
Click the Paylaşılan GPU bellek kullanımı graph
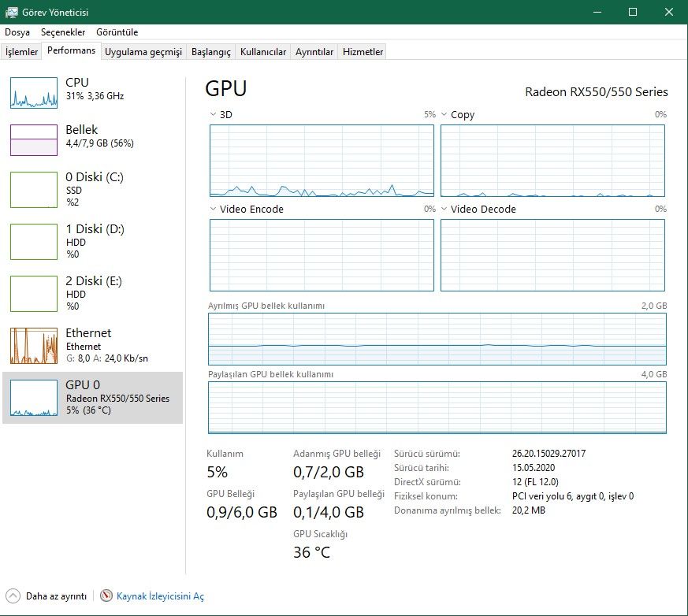point(437,407)
